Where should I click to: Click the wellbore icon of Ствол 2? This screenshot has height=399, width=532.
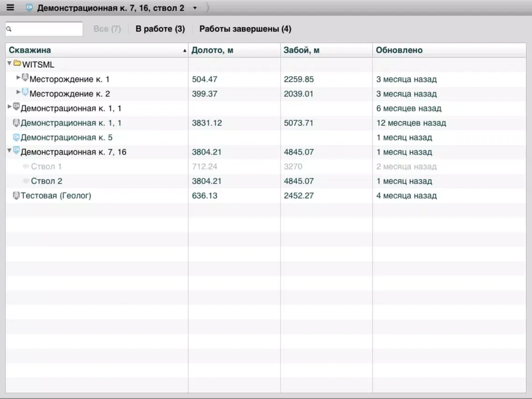coord(26,181)
